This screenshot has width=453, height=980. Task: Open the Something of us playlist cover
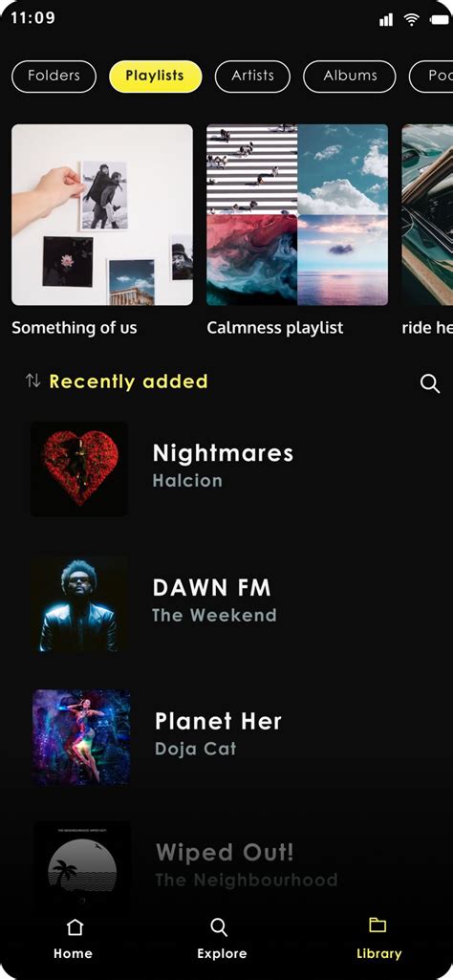(102, 214)
